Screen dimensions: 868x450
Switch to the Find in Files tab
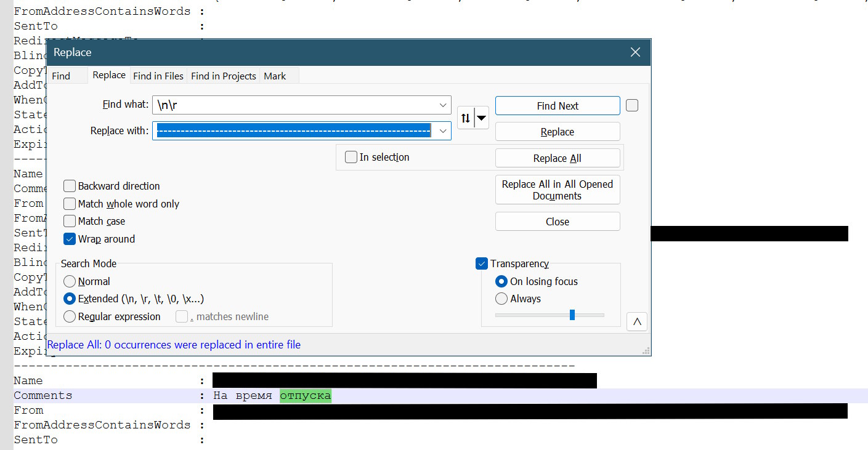(158, 76)
